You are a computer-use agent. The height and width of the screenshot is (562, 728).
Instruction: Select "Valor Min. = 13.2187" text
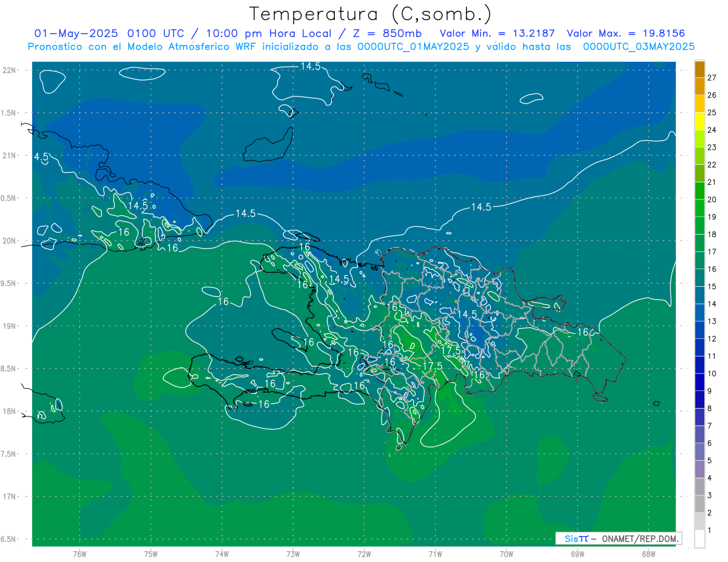pos(497,33)
